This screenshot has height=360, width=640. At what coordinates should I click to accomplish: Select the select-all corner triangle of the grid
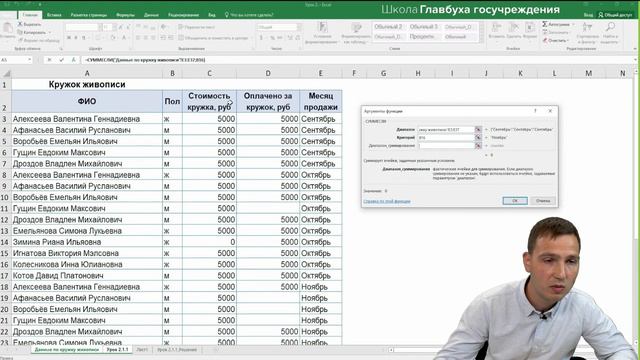point(6,73)
